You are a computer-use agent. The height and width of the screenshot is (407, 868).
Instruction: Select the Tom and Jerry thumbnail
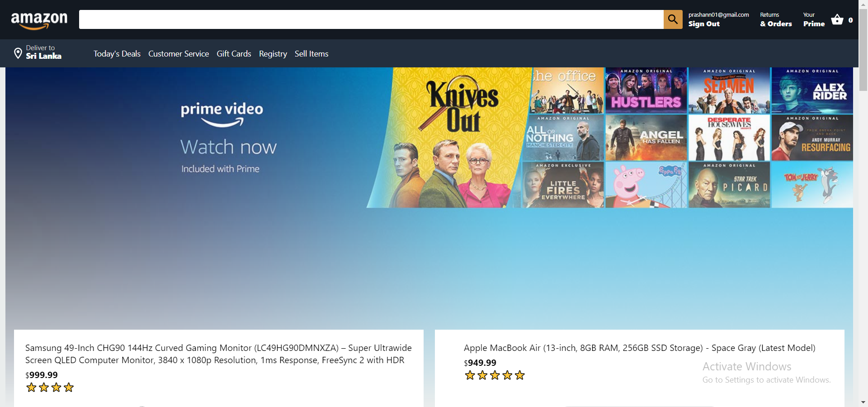point(812,185)
